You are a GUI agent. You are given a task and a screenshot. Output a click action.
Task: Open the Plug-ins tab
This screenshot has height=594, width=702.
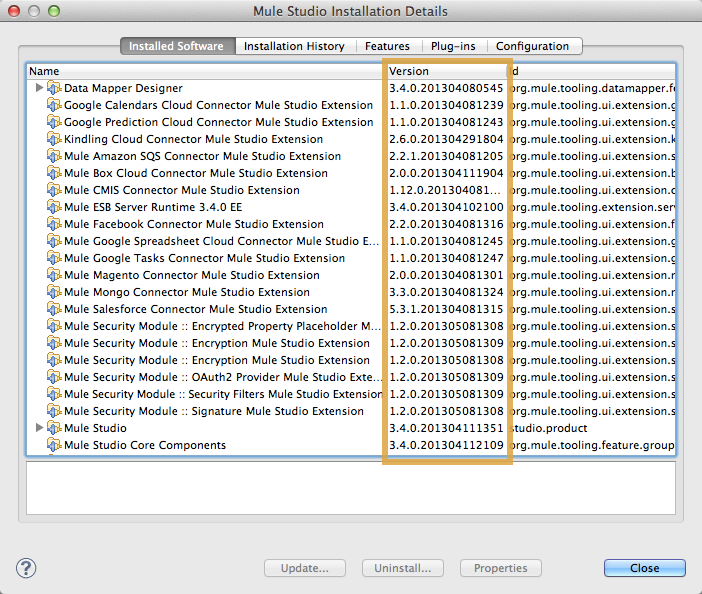(453, 46)
